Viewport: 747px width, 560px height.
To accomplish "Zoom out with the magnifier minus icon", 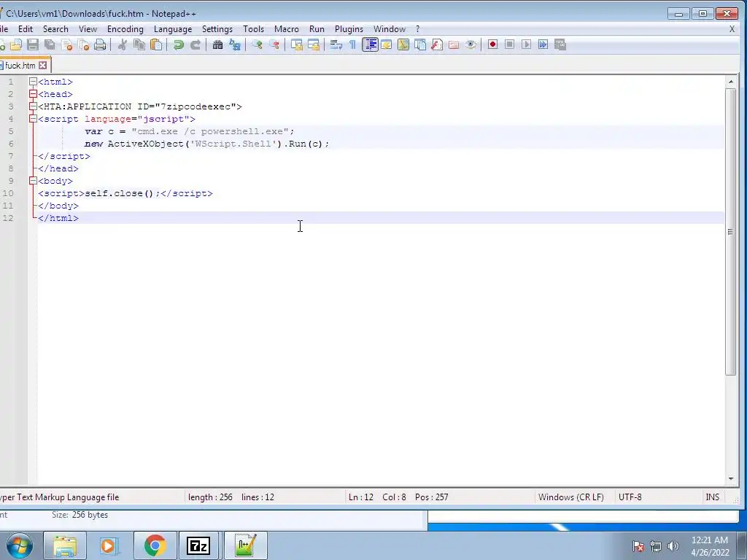I will tap(274, 44).
